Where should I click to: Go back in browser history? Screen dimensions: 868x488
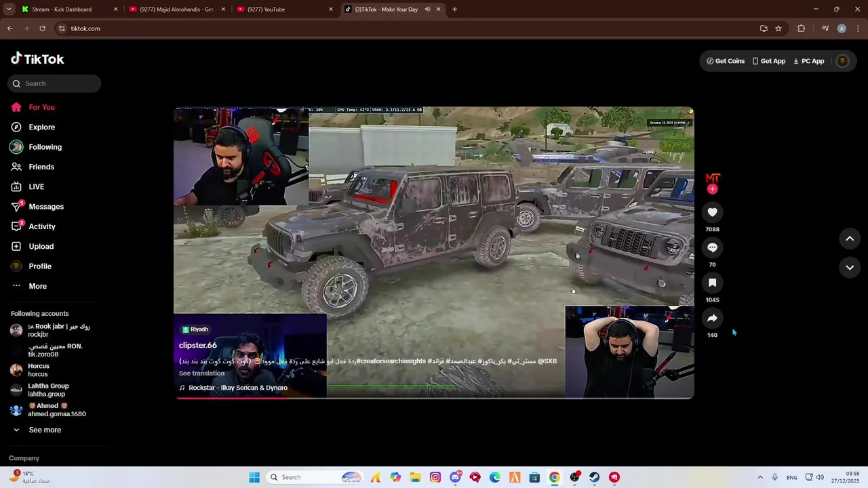pos(9,28)
